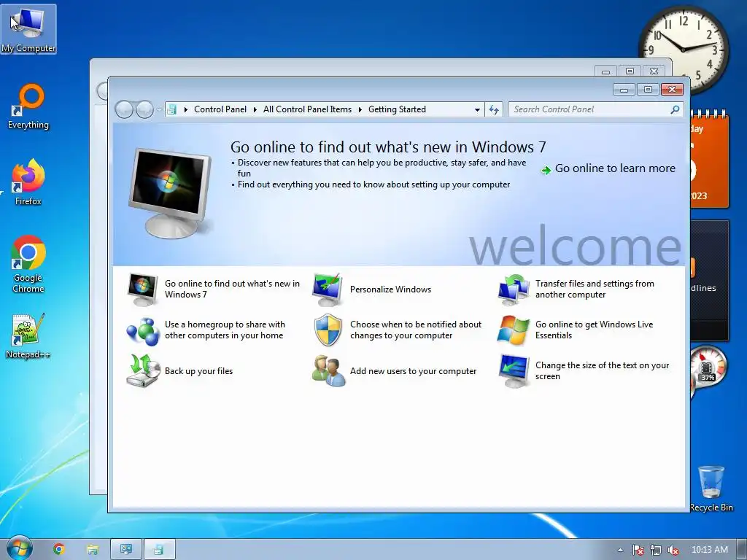
Task: Select Use a homegroup to share label
Action: [x=225, y=330]
